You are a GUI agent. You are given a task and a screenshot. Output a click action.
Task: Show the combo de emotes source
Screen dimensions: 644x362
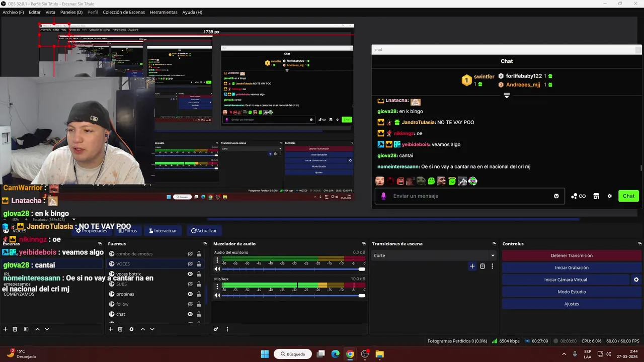tap(190, 254)
